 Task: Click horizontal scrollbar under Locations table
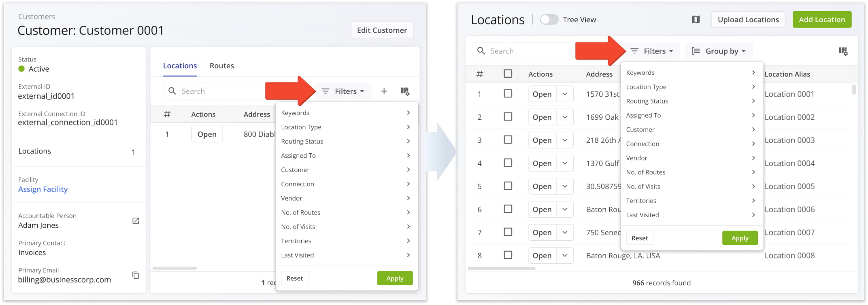tap(501, 268)
